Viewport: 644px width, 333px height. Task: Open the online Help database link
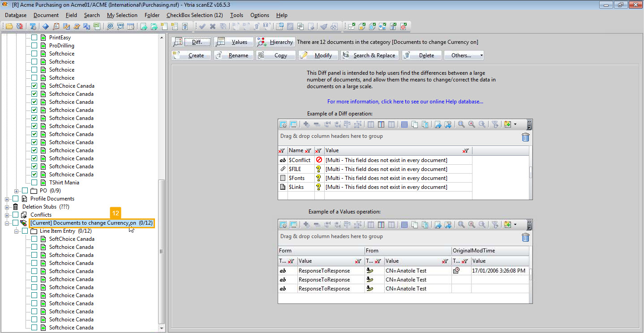coord(405,102)
